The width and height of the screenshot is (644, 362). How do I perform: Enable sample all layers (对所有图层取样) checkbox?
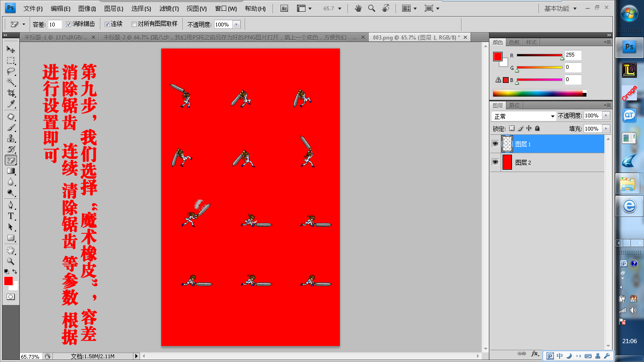pos(134,24)
